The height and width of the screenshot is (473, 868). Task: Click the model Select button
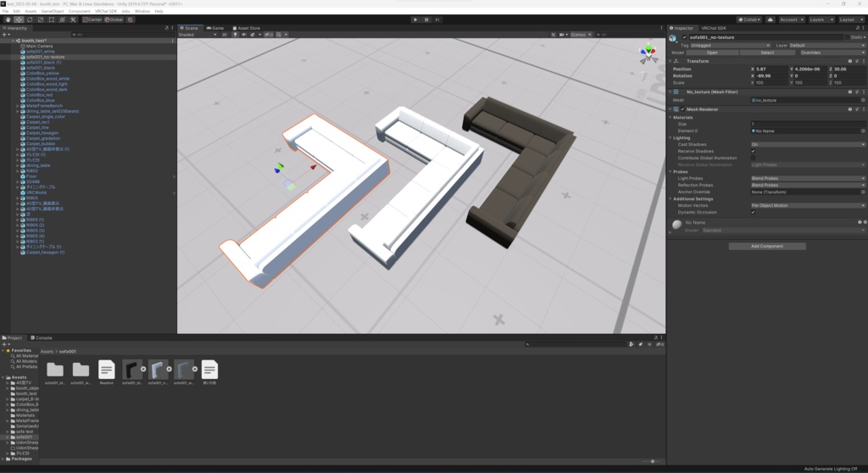[x=767, y=53]
